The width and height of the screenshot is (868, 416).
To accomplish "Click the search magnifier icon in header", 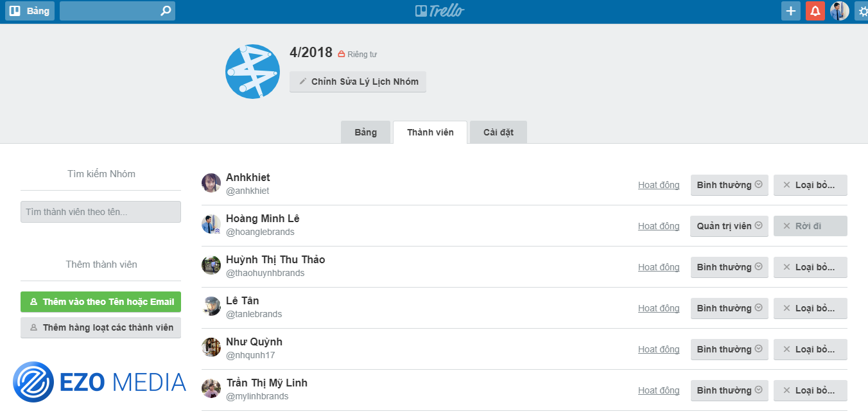I will 166,11.
